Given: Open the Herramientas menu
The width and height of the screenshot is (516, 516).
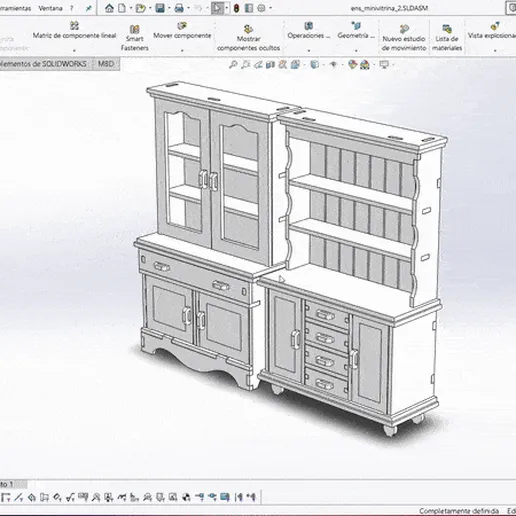Looking at the screenshot, I should (x=15, y=8).
